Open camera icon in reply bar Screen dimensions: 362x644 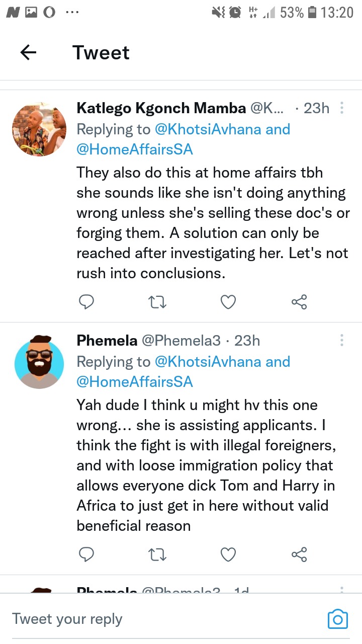pyautogui.click(x=337, y=619)
